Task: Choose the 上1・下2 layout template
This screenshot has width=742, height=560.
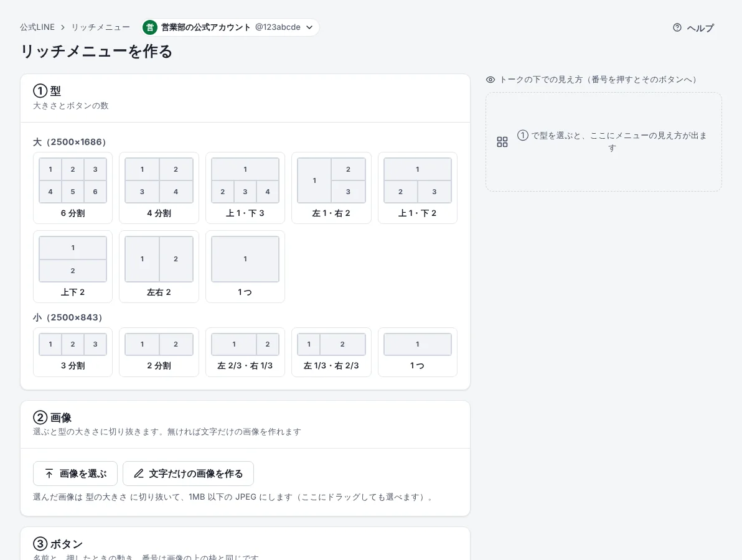Action: (x=417, y=188)
